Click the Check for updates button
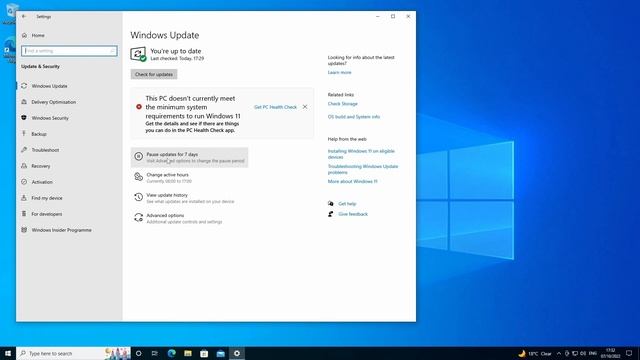 click(x=154, y=74)
